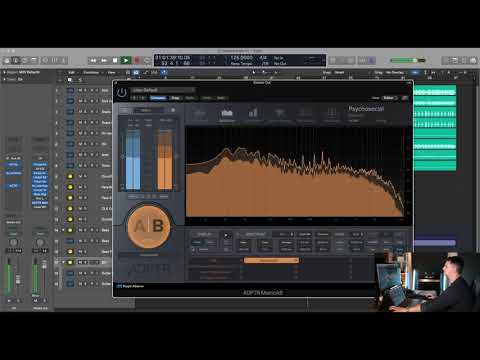This screenshot has height=360, width=480.
Task: Toggle the MetricAB plugin power button
Action: pyautogui.click(x=122, y=92)
